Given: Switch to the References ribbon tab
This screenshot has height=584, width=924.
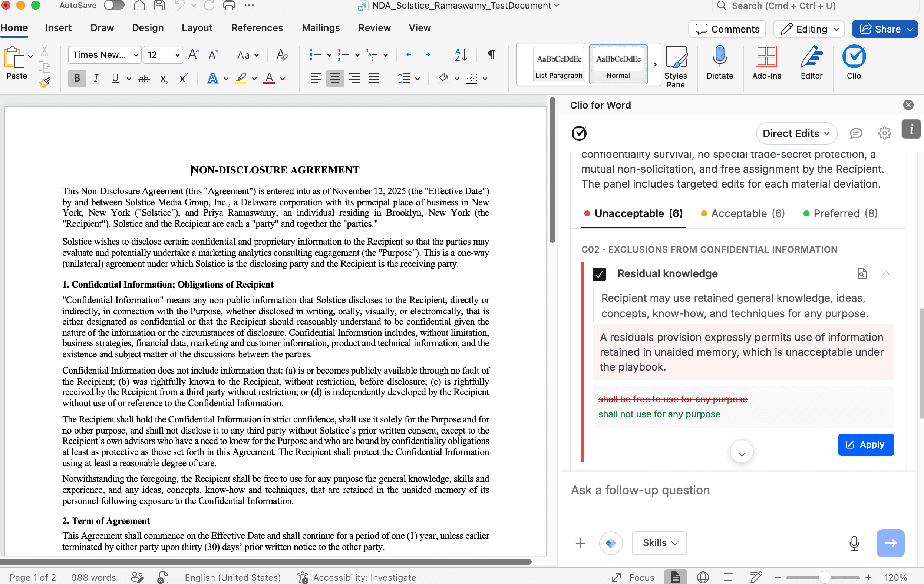Looking at the screenshot, I should pos(257,28).
